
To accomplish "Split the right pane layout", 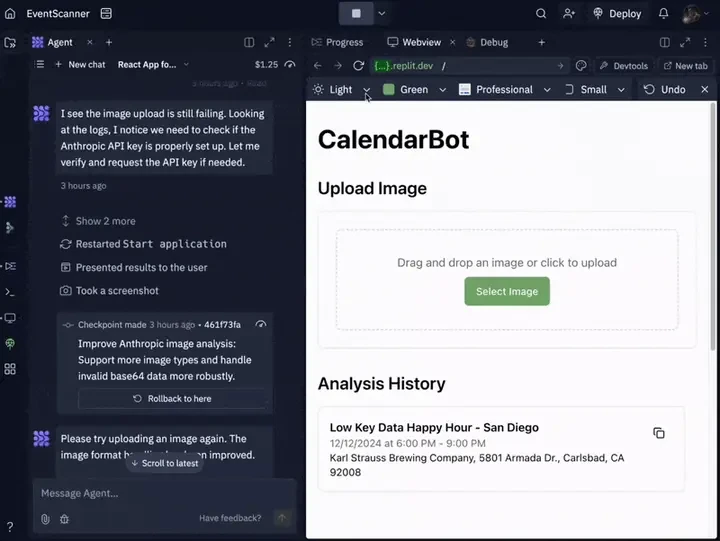I will point(664,42).
